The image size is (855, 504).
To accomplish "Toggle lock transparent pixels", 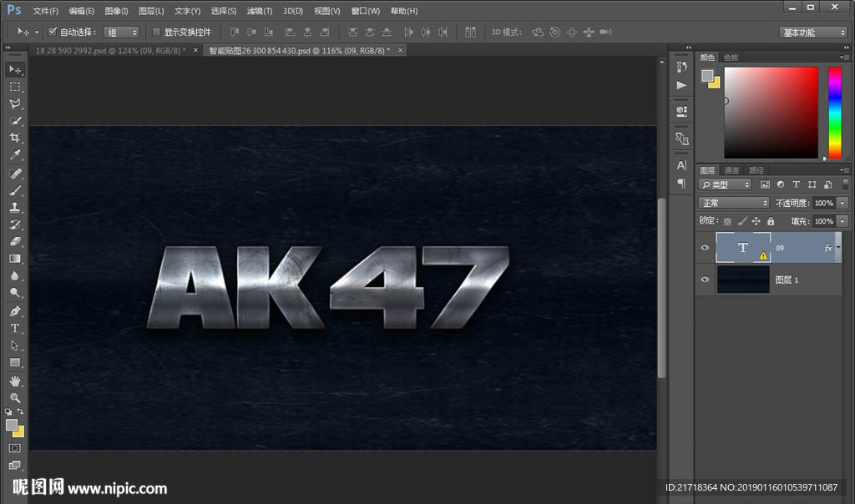I will point(727,221).
